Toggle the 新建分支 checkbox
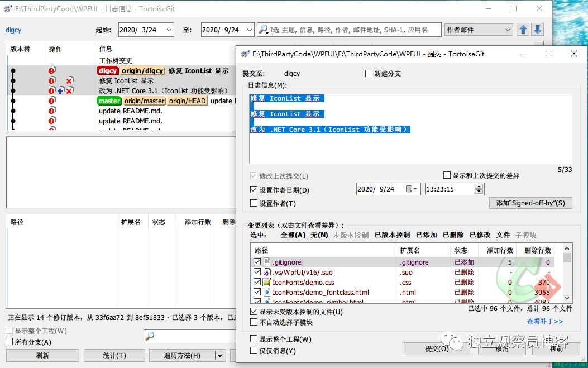The image size is (588, 368). coord(369,74)
